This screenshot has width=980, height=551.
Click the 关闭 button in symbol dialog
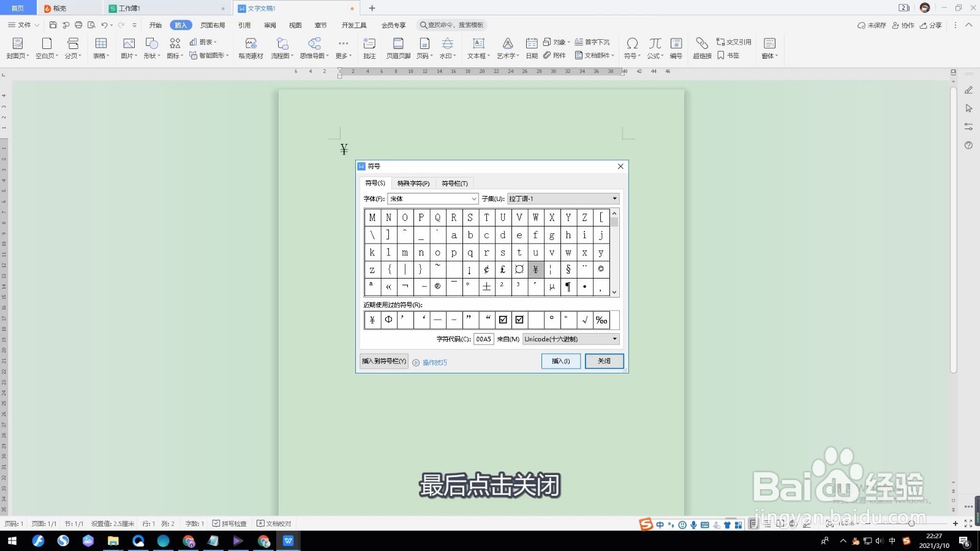tap(604, 361)
